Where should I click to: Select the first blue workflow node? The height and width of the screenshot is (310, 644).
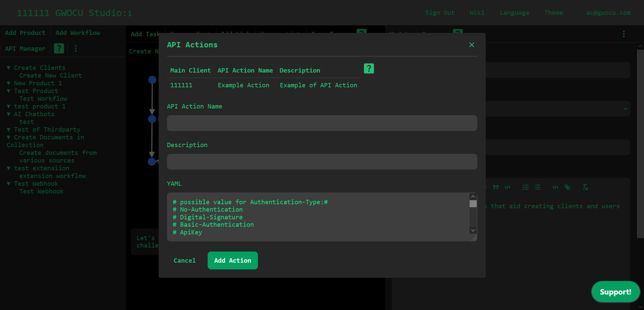tap(152, 80)
